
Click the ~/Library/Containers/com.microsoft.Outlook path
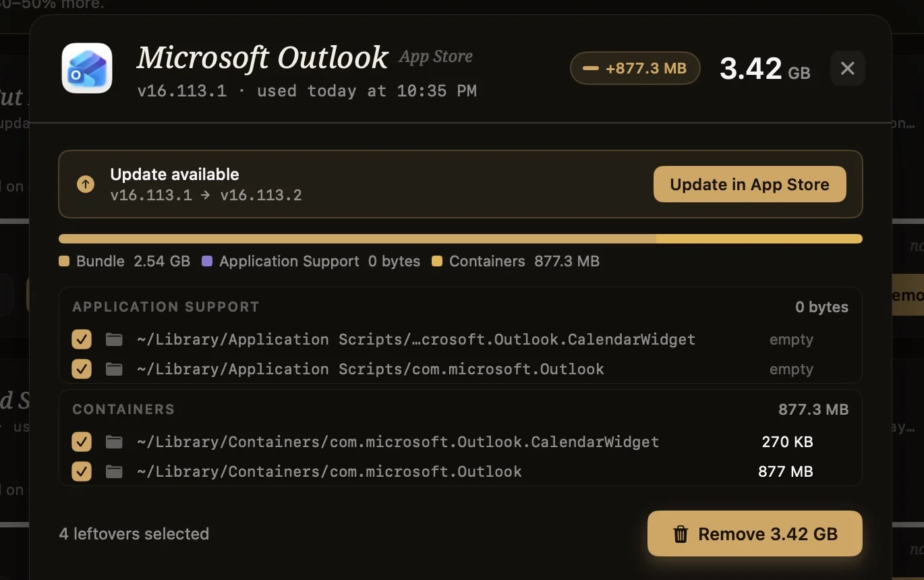pos(329,471)
